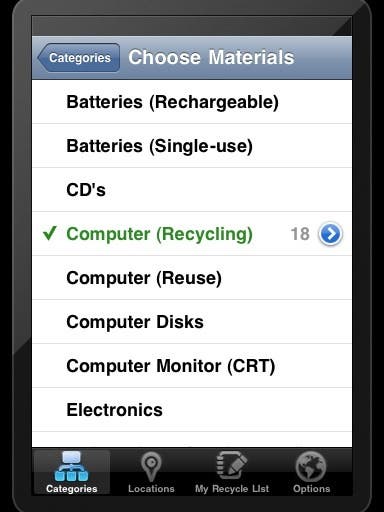Click the 18 locations count badge

(300, 234)
